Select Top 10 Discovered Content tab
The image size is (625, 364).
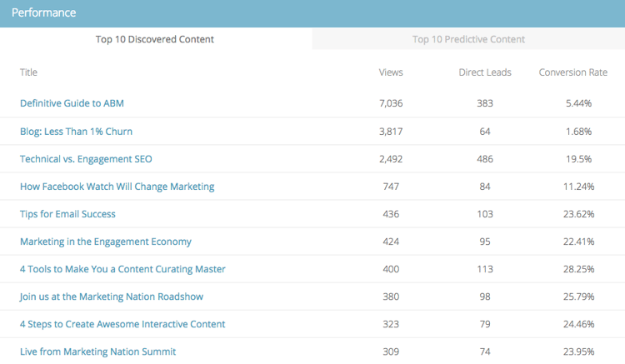pyautogui.click(x=155, y=39)
